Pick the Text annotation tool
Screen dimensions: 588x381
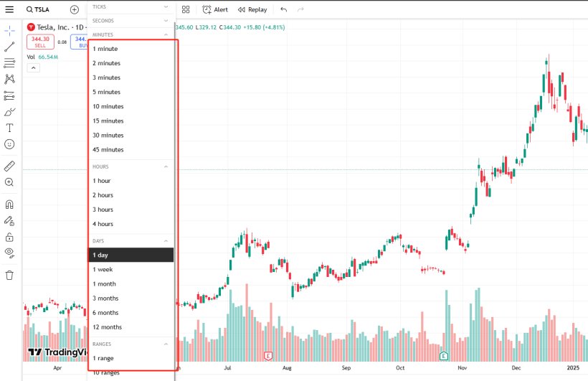click(x=9, y=128)
